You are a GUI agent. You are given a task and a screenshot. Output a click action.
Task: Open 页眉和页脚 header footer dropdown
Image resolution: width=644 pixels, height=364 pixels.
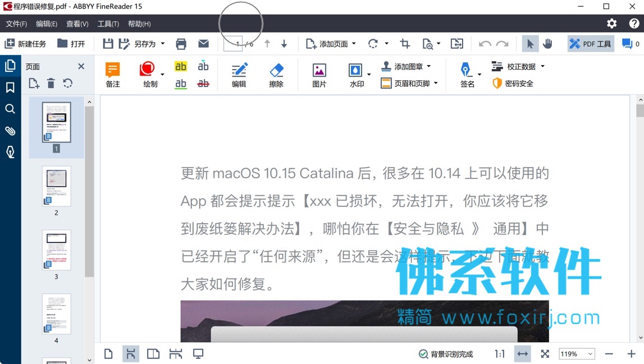tap(409, 84)
